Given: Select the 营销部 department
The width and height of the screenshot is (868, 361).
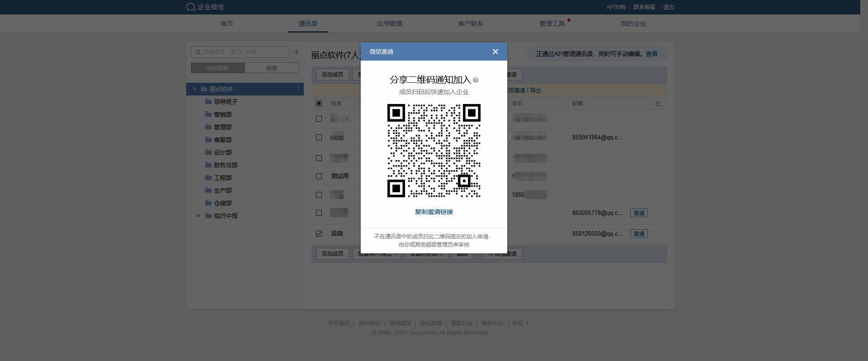Looking at the screenshot, I should click(223, 114).
